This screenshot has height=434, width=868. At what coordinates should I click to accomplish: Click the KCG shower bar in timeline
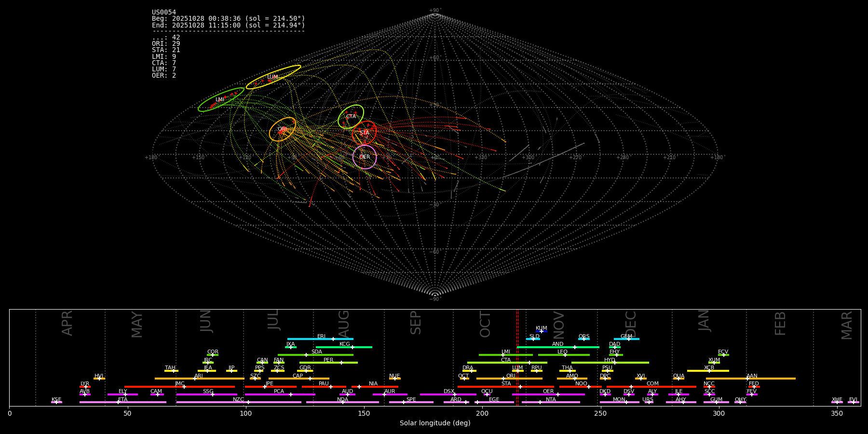tap(344, 347)
